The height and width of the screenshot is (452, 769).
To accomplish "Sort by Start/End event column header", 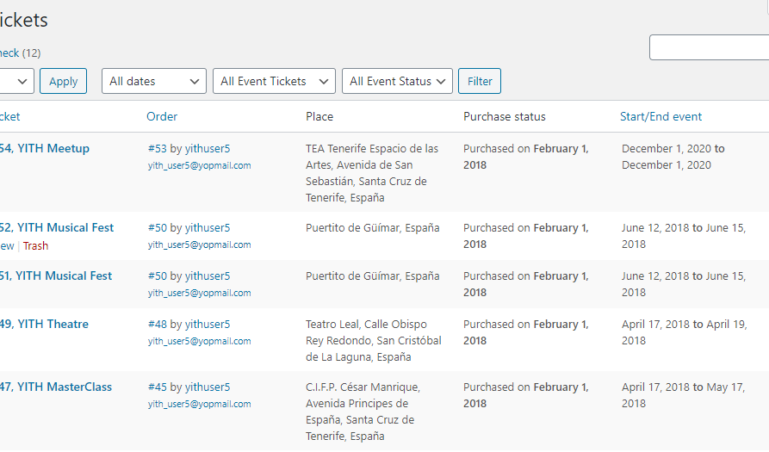I will tap(660, 117).
